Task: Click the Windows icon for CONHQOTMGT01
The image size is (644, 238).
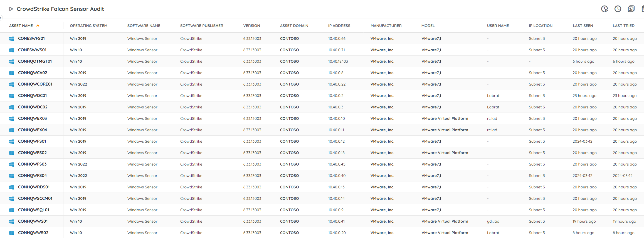Action: [11, 62]
